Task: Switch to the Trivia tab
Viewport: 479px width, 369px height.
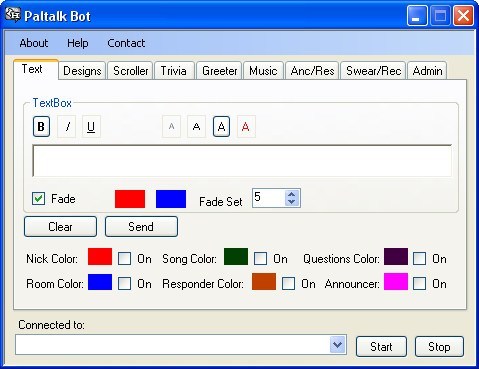Action: point(174,71)
